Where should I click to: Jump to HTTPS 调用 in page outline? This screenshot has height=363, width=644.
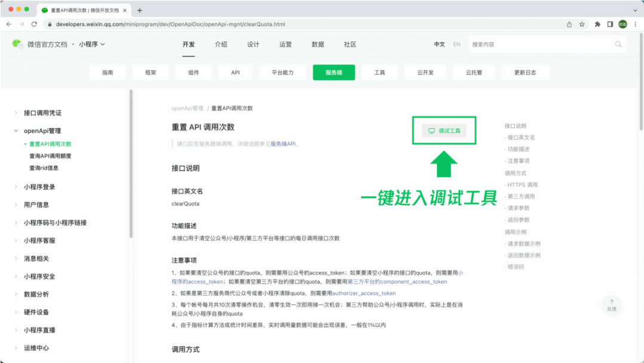pos(522,185)
